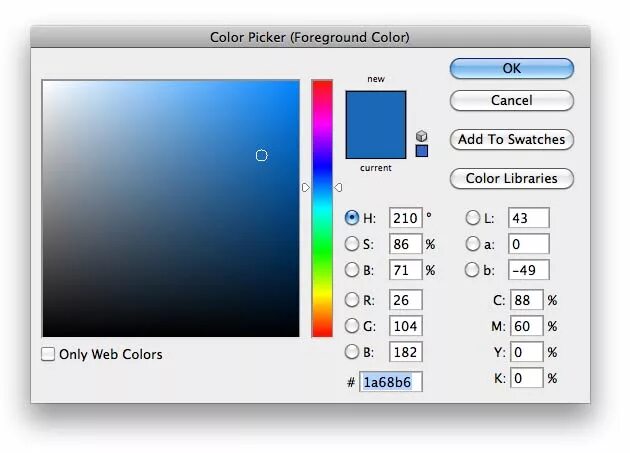Click the circular marker in color field
Image resolution: width=630 pixels, height=453 pixels.
point(262,155)
